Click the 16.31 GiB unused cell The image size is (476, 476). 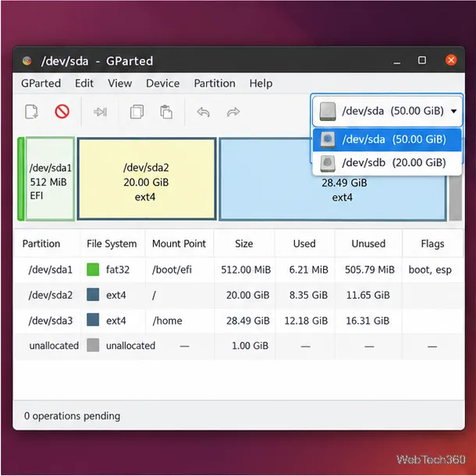click(368, 321)
